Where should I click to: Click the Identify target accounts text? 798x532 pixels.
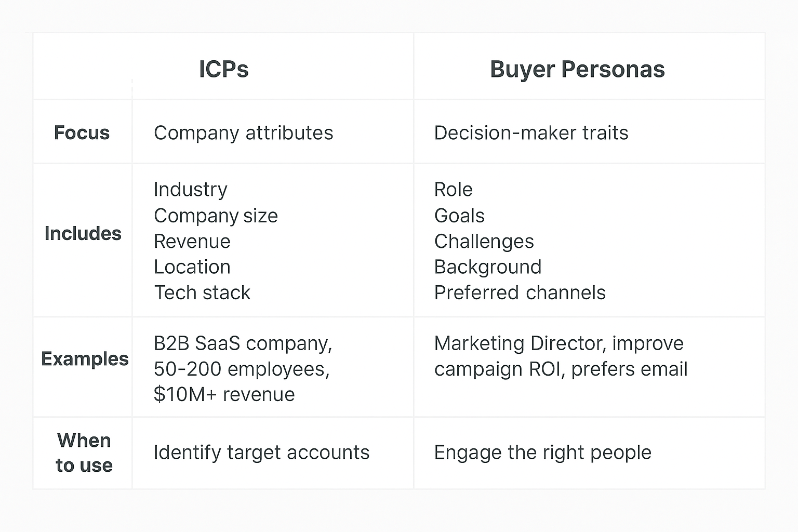(x=261, y=453)
